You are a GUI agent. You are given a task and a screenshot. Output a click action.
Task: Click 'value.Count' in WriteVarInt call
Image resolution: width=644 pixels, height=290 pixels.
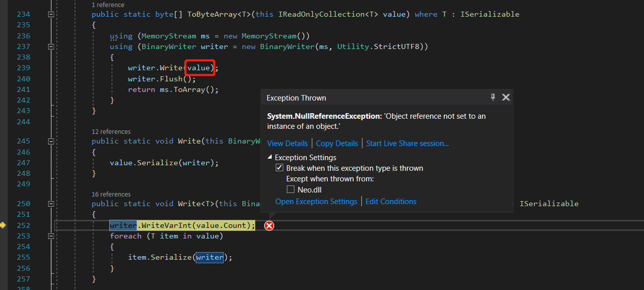pyautogui.click(x=221, y=225)
